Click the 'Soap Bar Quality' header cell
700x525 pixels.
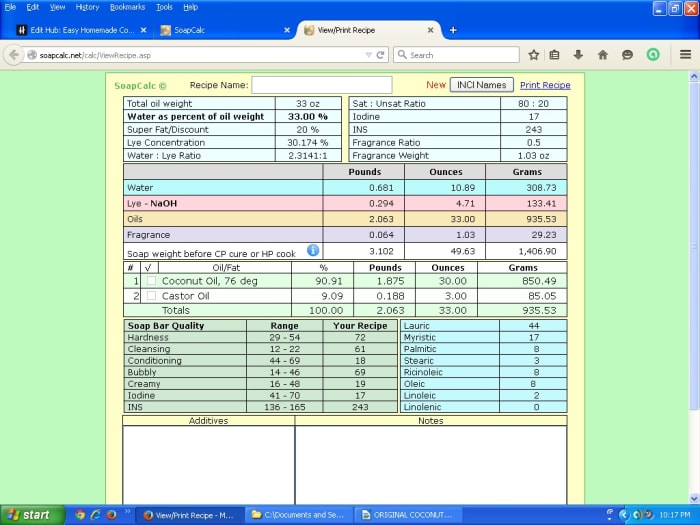click(x=185, y=325)
